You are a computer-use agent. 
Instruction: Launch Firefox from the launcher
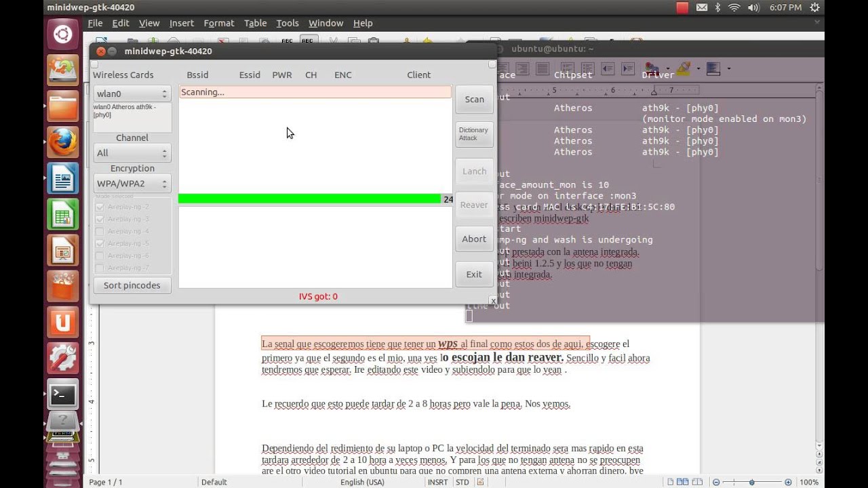tap(63, 142)
